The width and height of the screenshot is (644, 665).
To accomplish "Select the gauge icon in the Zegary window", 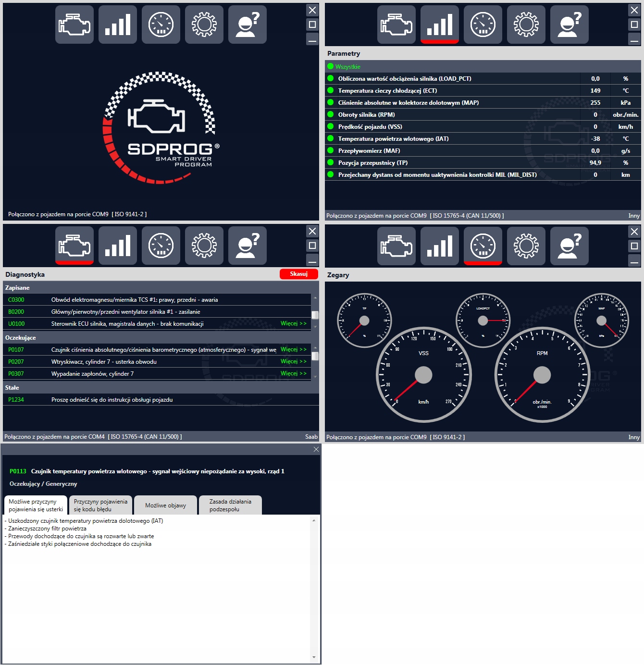I will [483, 246].
